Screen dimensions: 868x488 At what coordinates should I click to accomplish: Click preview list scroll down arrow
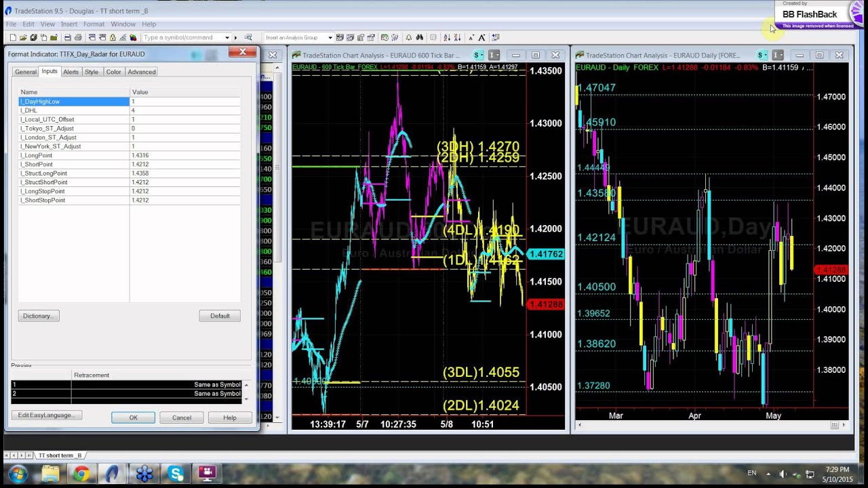click(x=246, y=399)
